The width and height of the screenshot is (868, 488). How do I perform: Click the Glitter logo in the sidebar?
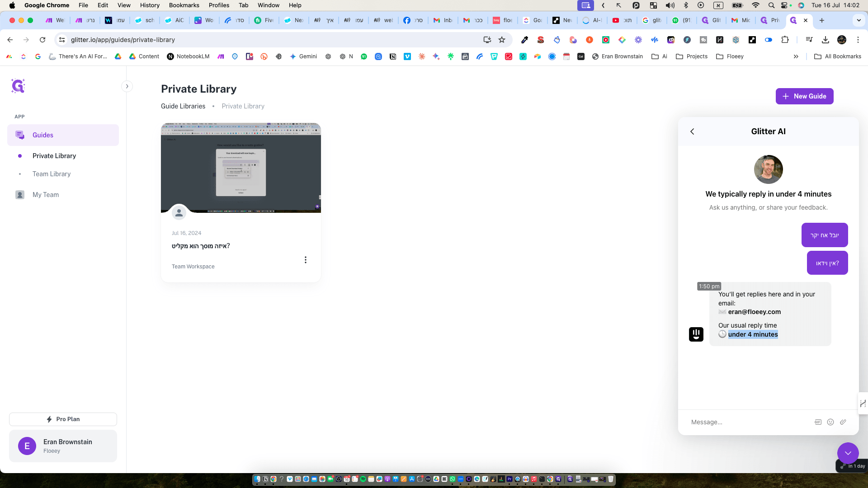[x=18, y=86]
